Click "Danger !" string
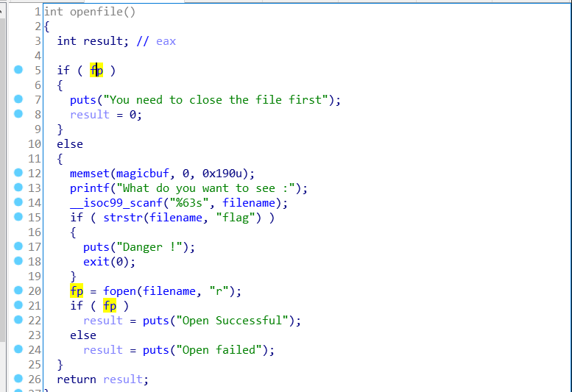The width and height of the screenshot is (572, 392). point(149,247)
